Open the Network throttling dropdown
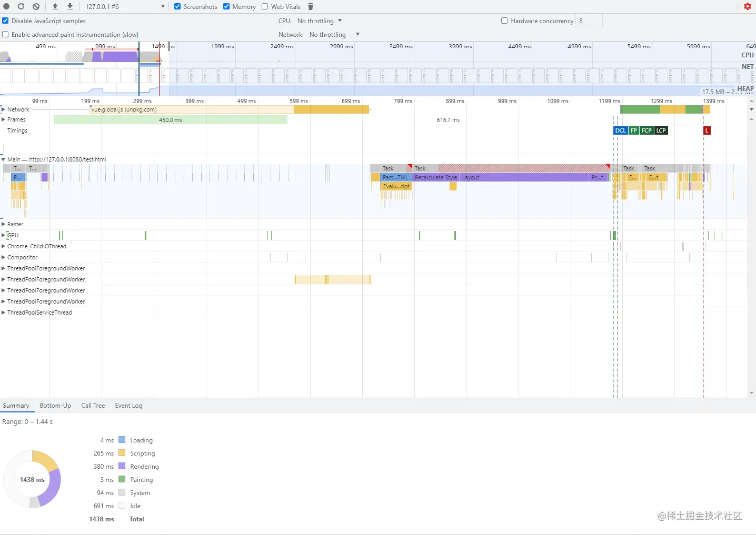This screenshot has width=756, height=535. click(x=334, y=34)
